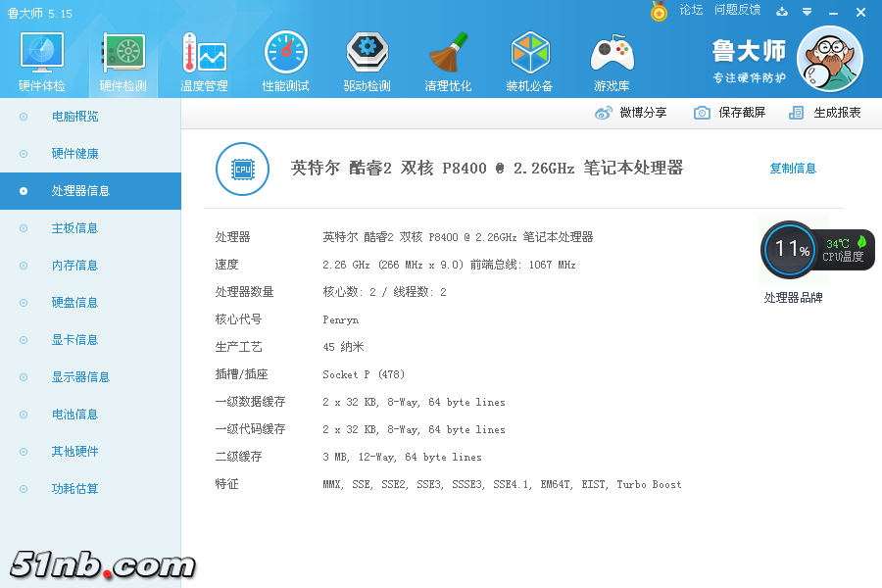This screenshot has height=588, width=882.
Task: Click the 驱动检测 gear icon
Action: pyautogui.click(x=367, y=53)
